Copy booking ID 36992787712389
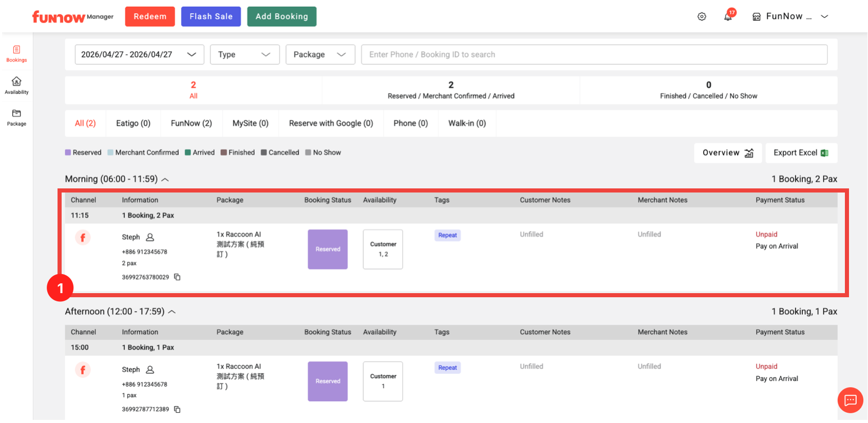 pos(177,409)
